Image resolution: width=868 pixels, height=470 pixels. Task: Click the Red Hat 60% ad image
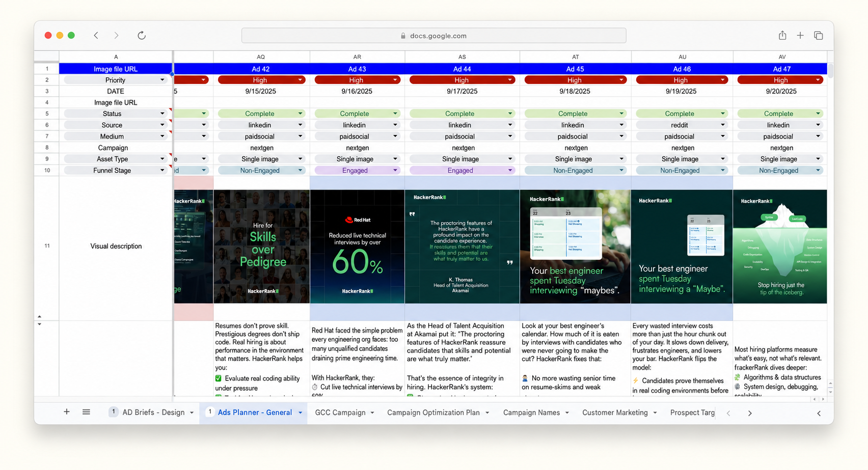[x=358, y=246]
